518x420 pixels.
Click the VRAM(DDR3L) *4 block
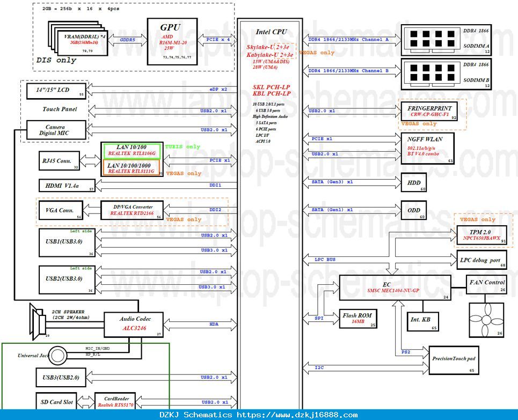click(83, 43)
